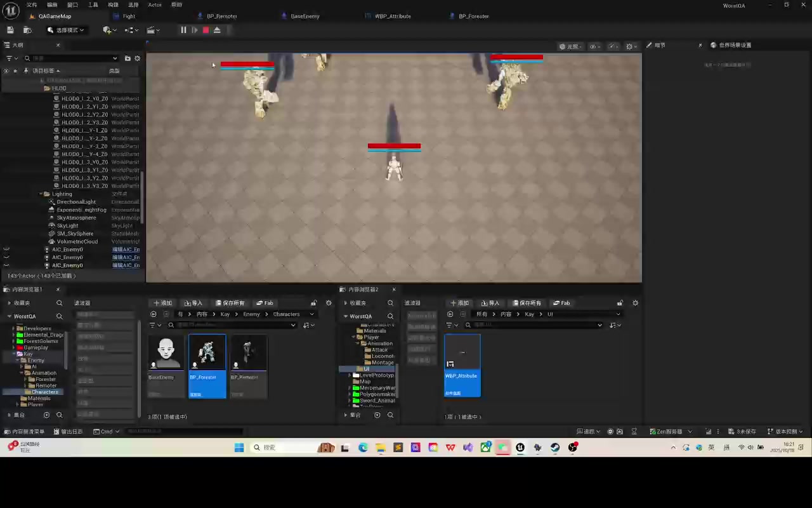Viewport: 812px width, 508px height.
Task: Click the Eject from player button
Action: [x=217, y=30]
